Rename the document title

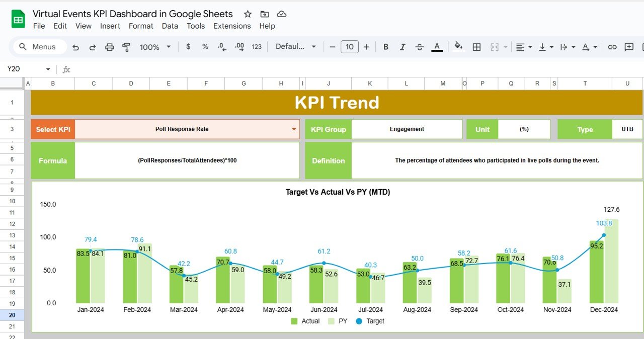[x=133, y=14]
